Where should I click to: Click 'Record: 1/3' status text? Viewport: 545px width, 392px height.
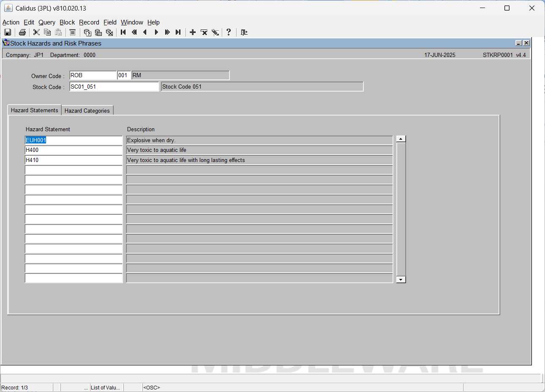coord(15,387)
